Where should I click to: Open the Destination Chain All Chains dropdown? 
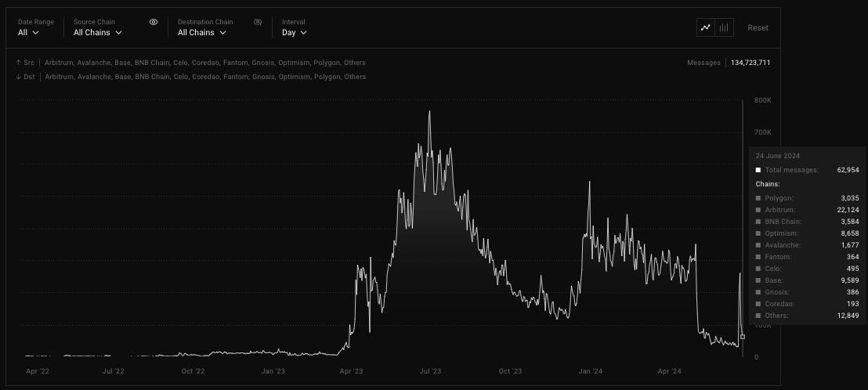click(202, 33)
